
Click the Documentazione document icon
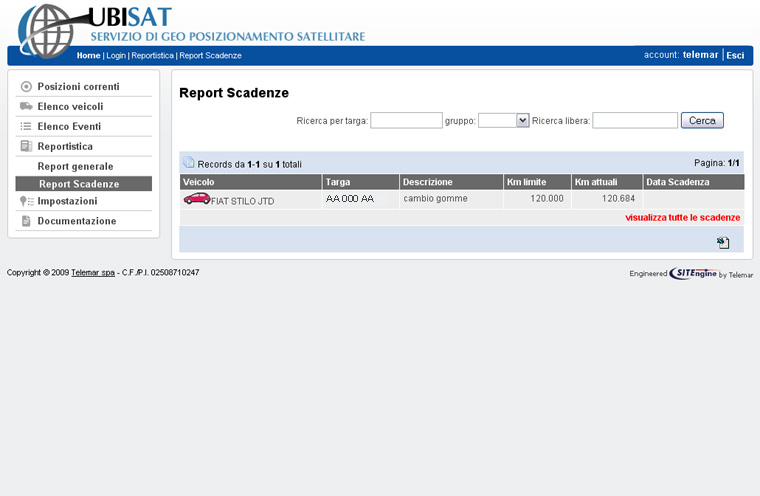pyautogui.click(x=26, y=221)
